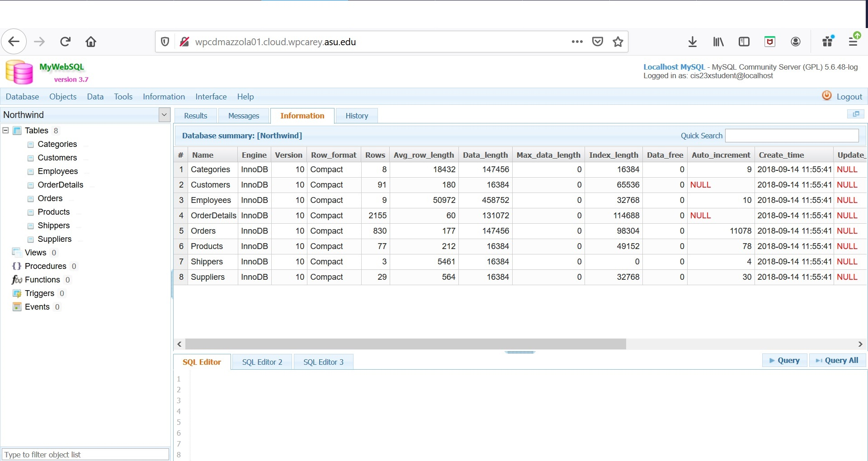Switch to SQL Editor 3 tab
Viewport: 868px width, 461px height.
tap(323, 362)
